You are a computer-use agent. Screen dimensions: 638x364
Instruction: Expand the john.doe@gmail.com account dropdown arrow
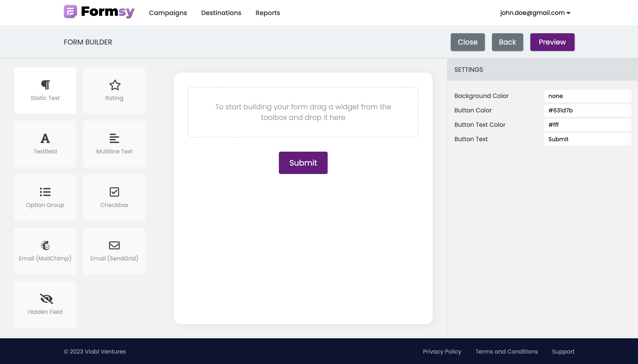[568, 13]
